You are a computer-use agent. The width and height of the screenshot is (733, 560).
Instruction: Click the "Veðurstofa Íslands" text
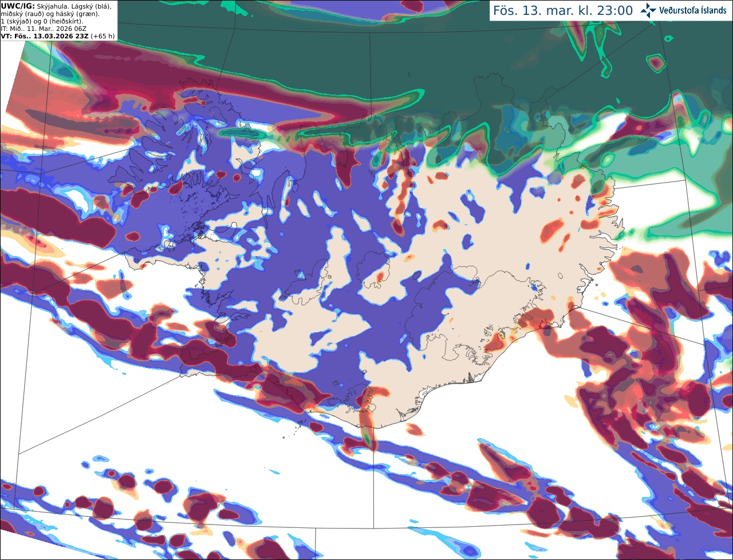pyautogui.click(x=693, y=10)
